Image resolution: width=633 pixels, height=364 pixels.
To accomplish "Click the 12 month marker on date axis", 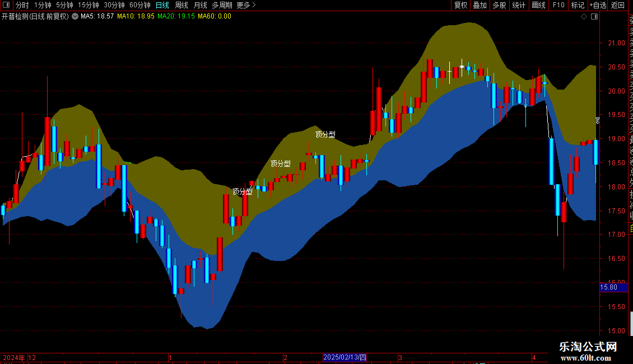I will point(32,357).
